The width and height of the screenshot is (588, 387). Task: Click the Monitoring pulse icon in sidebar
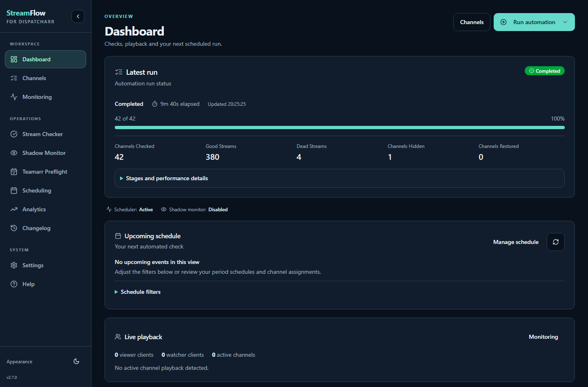click(14, 97)
